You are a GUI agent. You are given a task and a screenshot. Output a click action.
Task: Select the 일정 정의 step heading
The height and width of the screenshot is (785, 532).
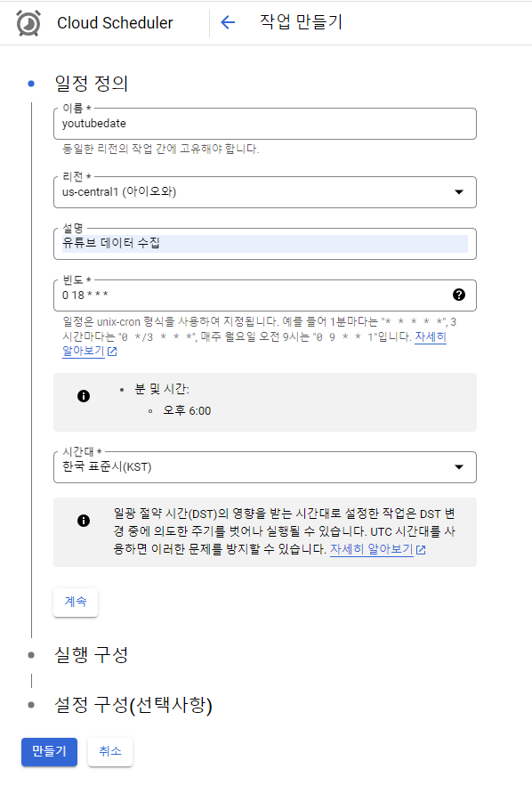pos(91,83)
